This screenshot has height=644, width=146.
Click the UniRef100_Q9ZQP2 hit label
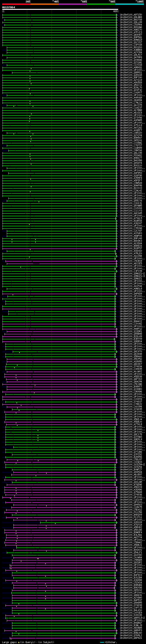coord(131,562)
